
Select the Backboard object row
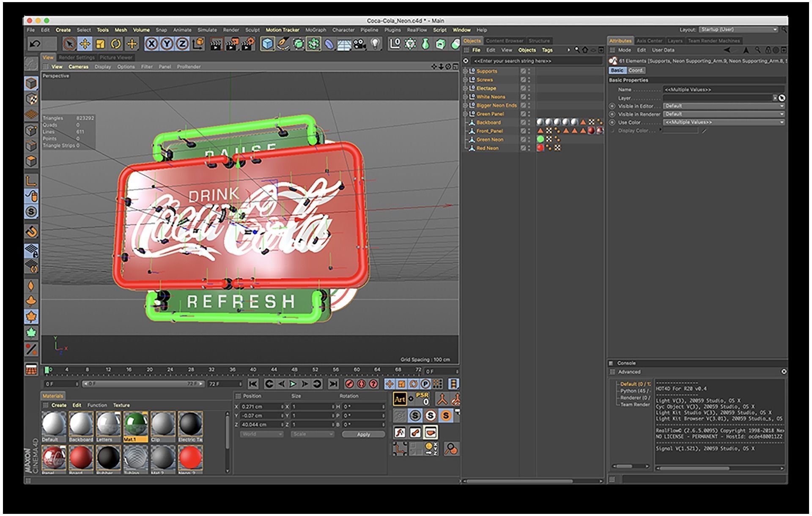[488, 122]
